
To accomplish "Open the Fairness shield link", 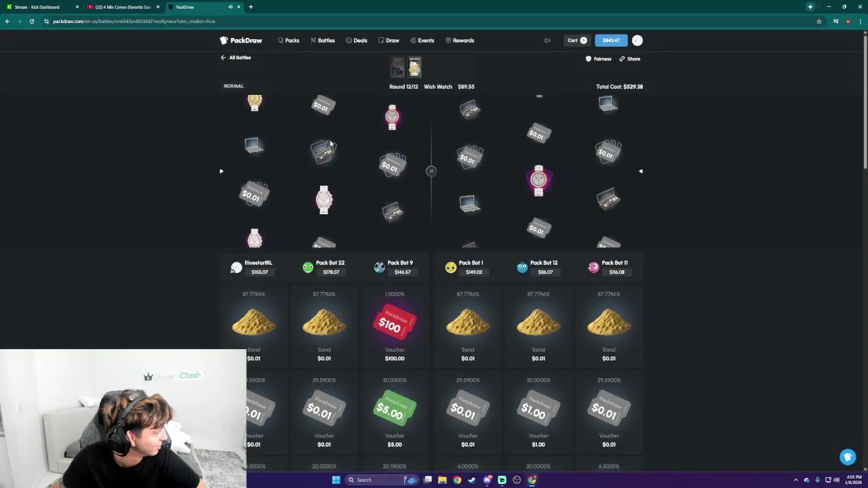I will (598, 59).
